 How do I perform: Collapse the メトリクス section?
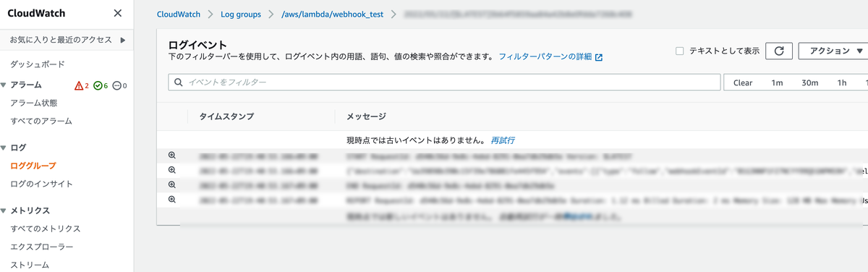(4, 211)
